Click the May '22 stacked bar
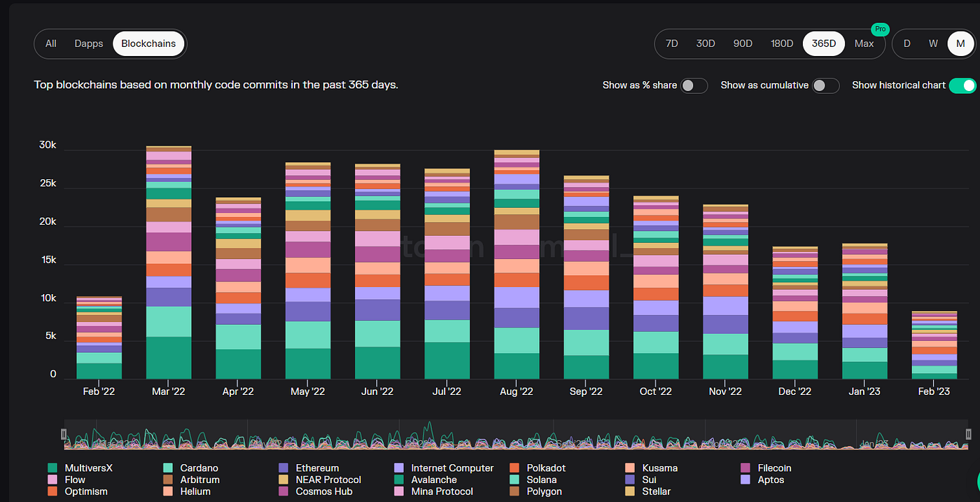The image size is (980, 502). tap(308, 271)
